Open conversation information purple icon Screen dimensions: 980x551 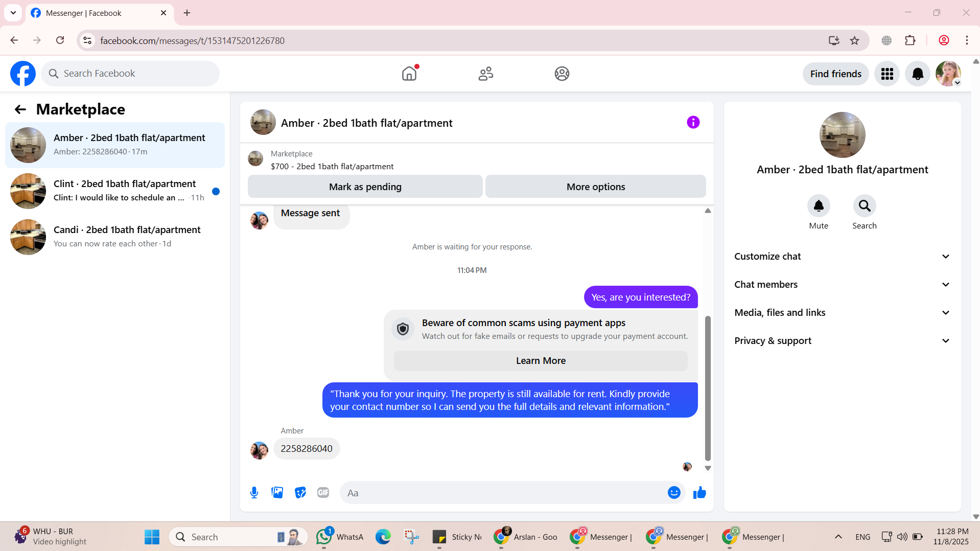coord(693,122)
